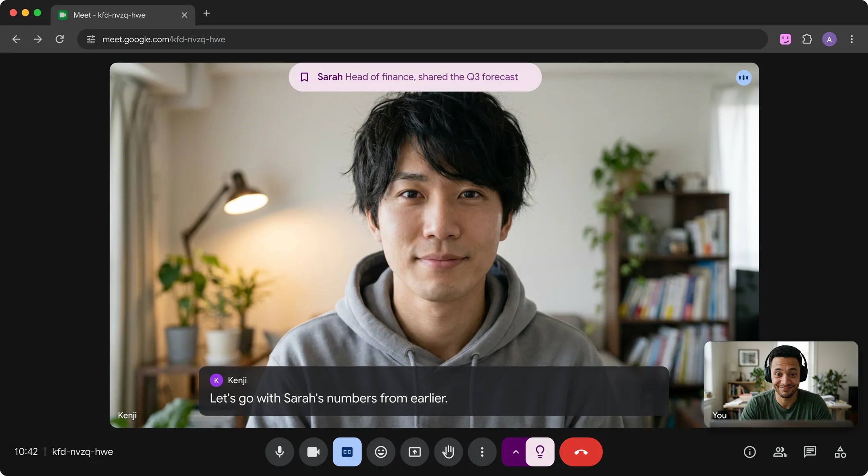Viewport: 868px width, 476px height.
Task: Click the bookmark icon in the Sarah note
Action: pyautogui.click(x=304, y=77)
